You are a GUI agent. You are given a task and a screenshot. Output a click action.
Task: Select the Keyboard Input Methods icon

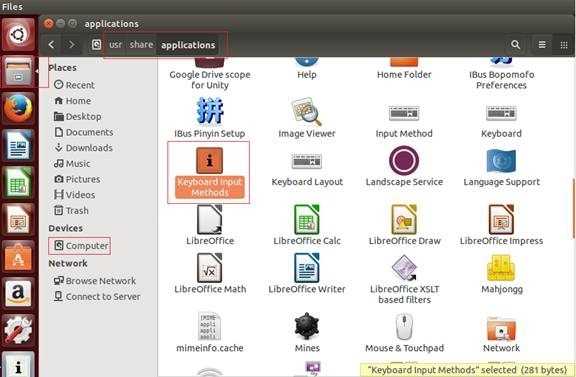coord(209,161)
